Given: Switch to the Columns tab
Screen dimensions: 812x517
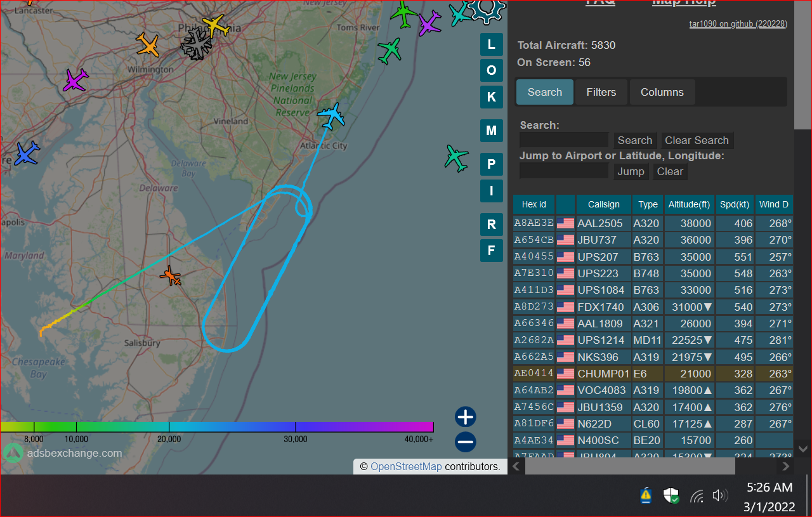Looking at the screenshot, I should 662,92.
